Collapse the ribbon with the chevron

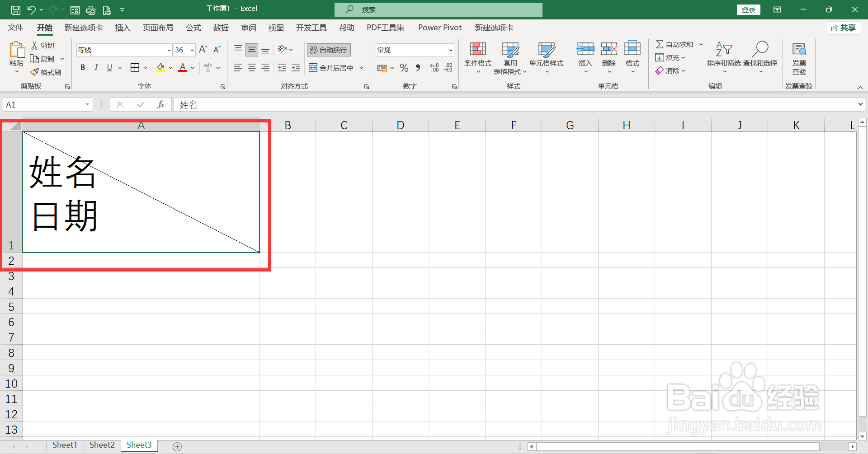860,87
